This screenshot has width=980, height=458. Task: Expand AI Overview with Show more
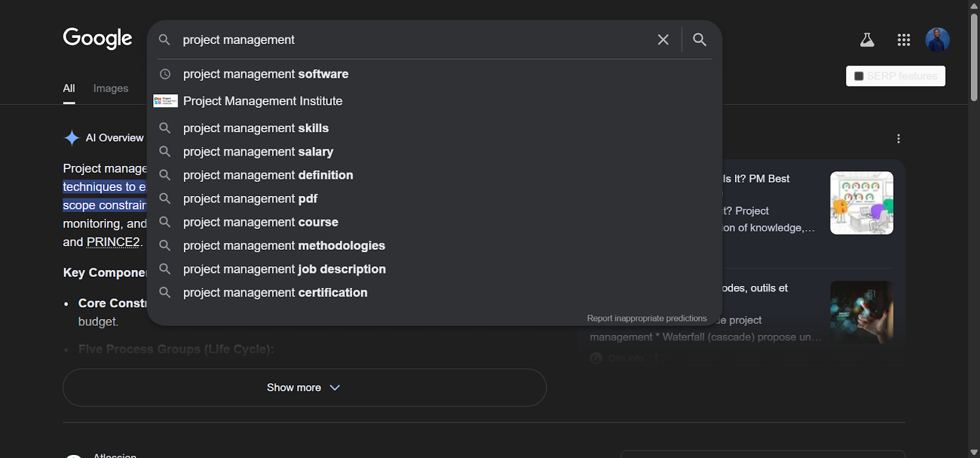(304, 388)
